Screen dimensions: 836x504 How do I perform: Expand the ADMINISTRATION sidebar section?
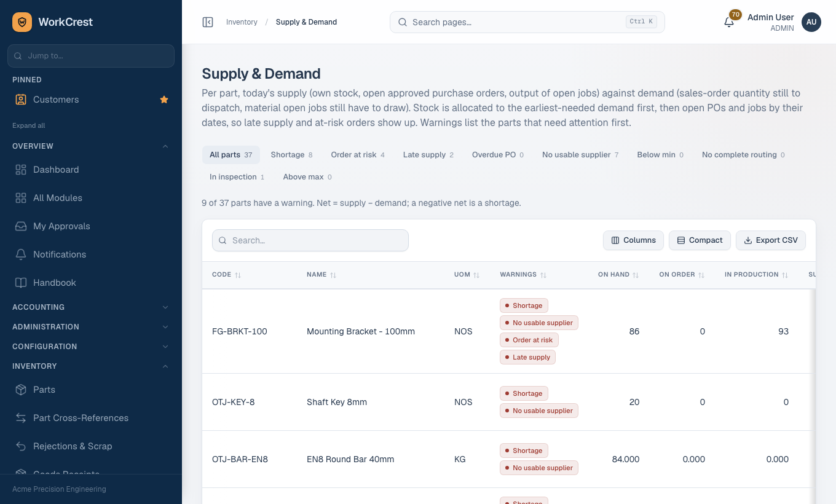pyautogui.click(x=91, y=327)
